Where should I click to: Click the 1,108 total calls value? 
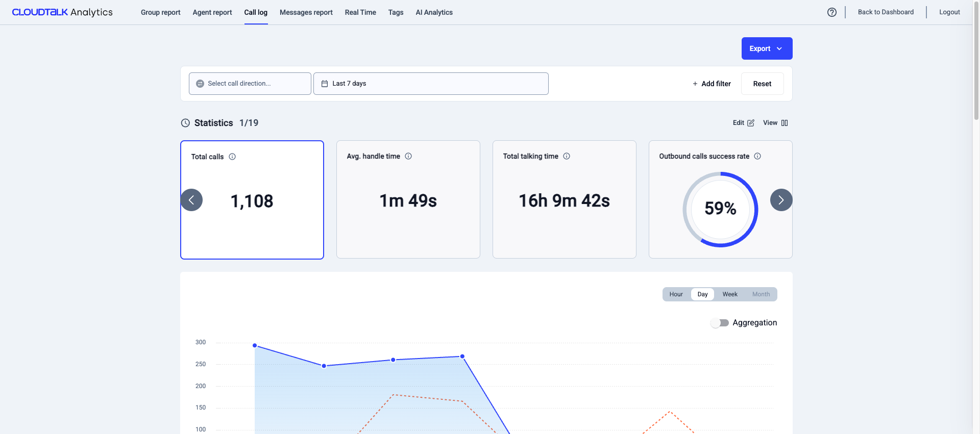click(252, 201)
